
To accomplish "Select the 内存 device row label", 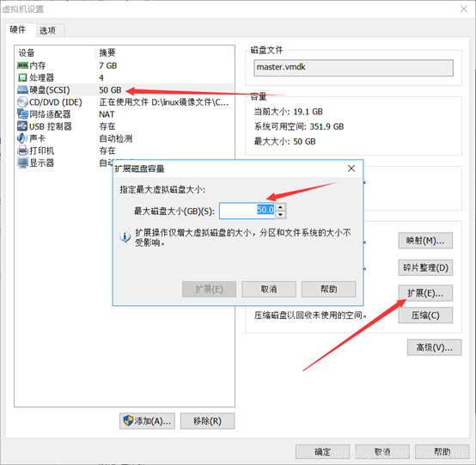I will click(38, 65).
